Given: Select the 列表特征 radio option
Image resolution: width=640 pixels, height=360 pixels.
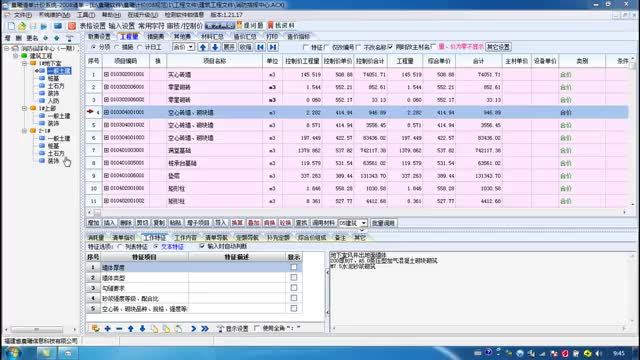Looking at the screenshot, I should pos(120,247).
